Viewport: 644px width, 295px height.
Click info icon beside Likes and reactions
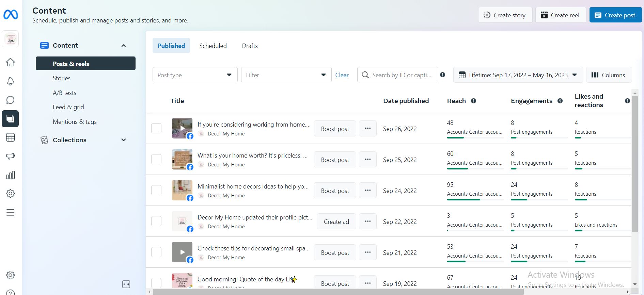[x=627, y=101]
